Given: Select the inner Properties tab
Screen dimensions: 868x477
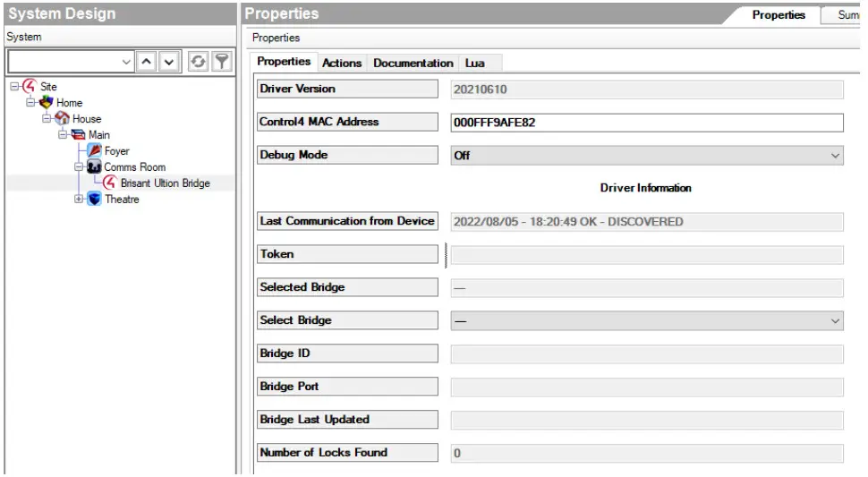Looking at the screenshot, I should 284,62.
